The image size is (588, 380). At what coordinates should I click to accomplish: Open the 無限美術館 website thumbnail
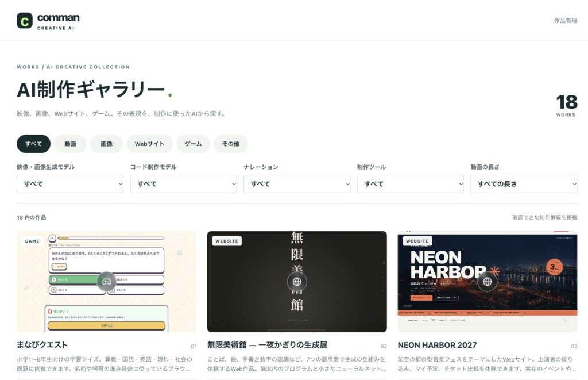297,282
